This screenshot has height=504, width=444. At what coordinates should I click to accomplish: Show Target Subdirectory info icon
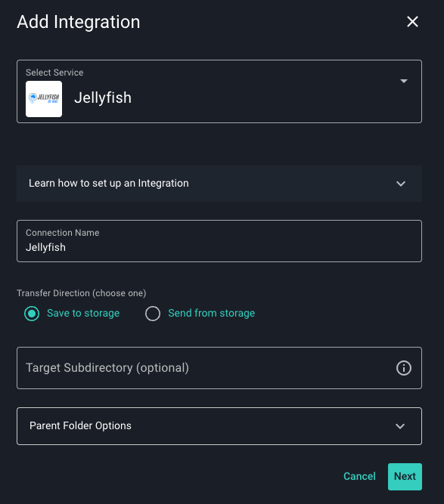pyautogui.click(x=403, y=368)
